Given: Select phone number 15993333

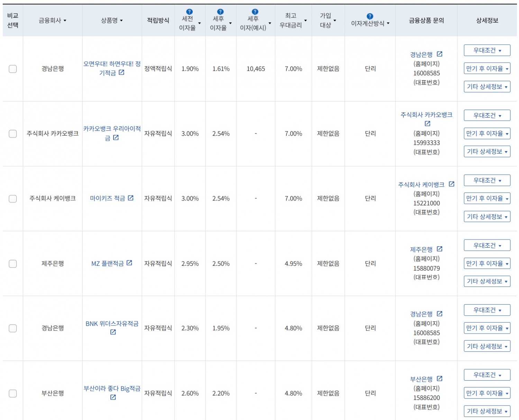Looking at the screenshot, I should 427,143.
